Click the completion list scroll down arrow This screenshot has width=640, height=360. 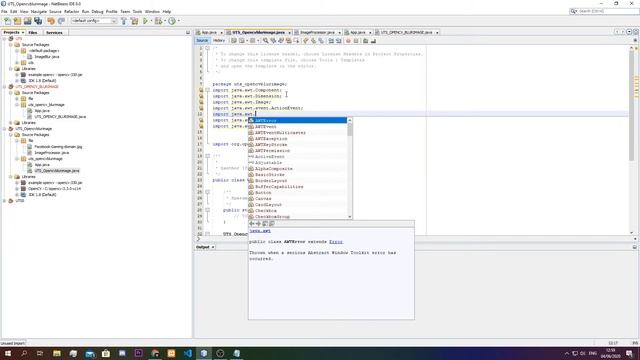[350, 217]
